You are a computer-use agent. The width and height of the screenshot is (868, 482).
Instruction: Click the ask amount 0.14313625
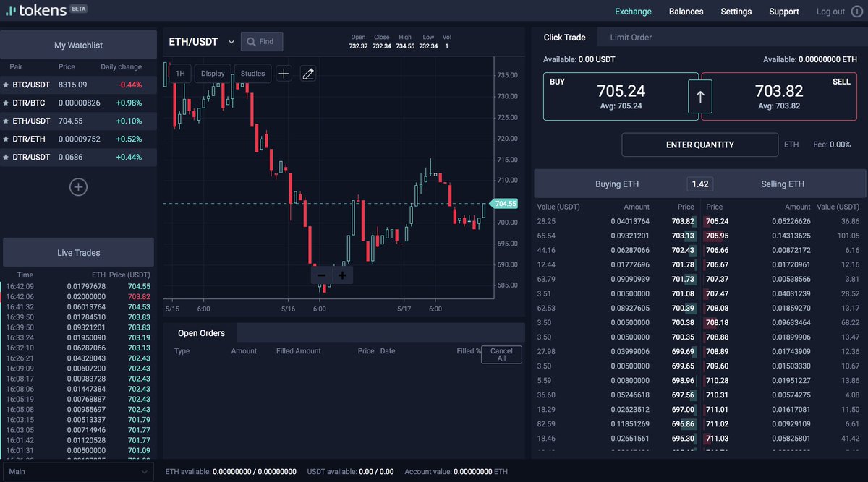[x=791, y=236]
